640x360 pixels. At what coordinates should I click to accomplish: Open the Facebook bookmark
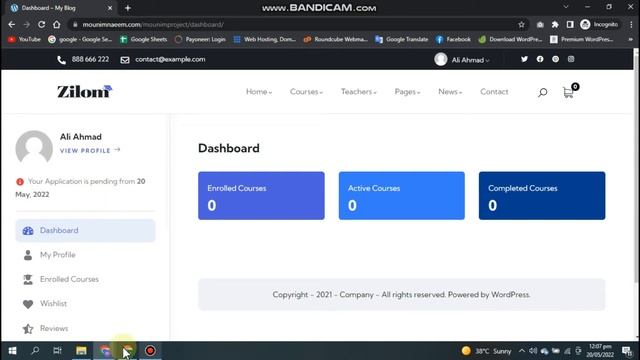click(x=453, y=40)
